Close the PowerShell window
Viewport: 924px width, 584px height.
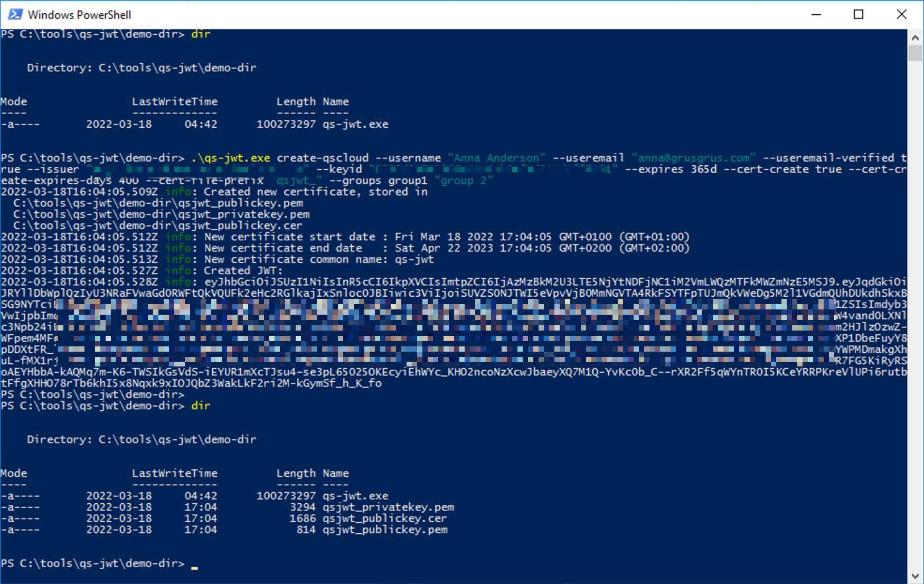[902, 15]
